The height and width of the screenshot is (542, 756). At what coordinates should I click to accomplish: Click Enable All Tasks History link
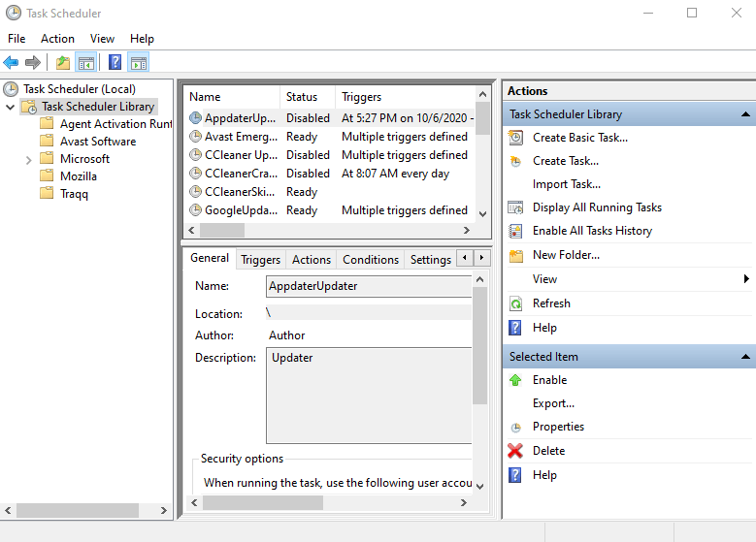592,231
